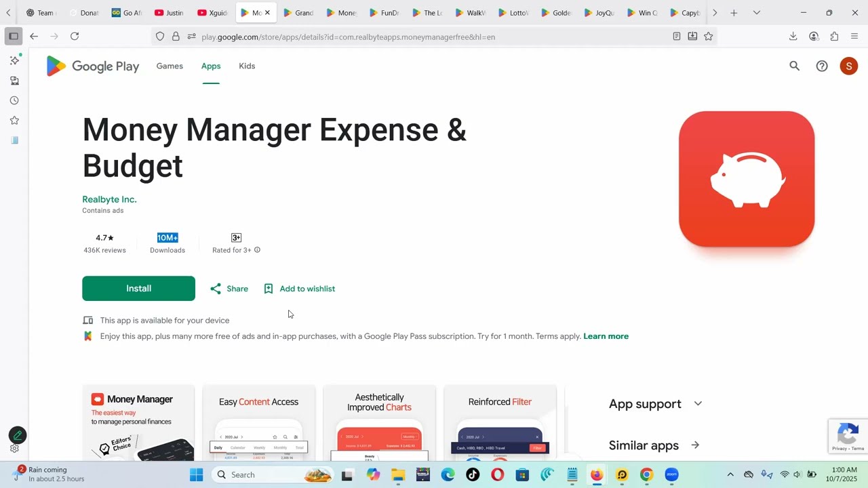Screen dimensions: 868x488
Task: Switch to the Justin YouTube tab
Action: click(170, 13)
